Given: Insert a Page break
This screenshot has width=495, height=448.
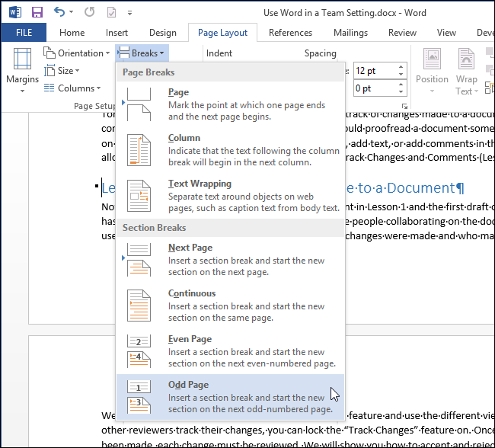Looking at the screenshot, I should [229, 104].
